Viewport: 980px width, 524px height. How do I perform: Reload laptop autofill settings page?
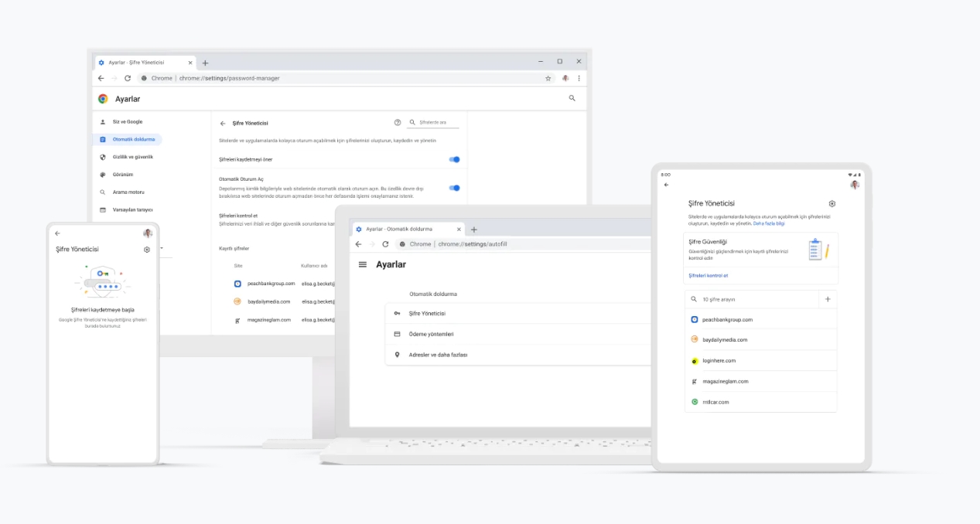click(385, 244)
